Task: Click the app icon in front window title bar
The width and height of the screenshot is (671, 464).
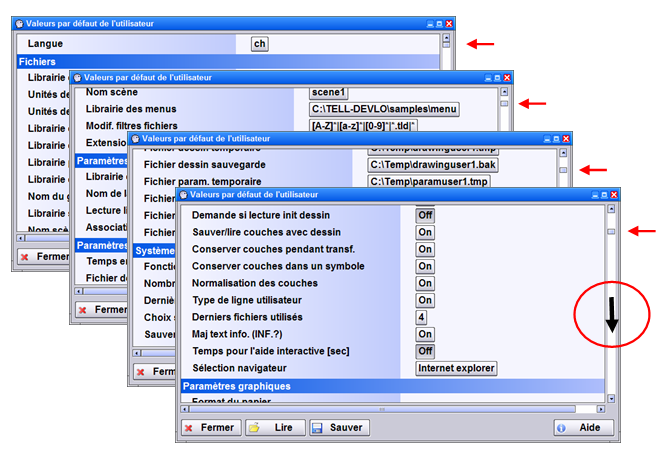Action: tap(181, 194)
